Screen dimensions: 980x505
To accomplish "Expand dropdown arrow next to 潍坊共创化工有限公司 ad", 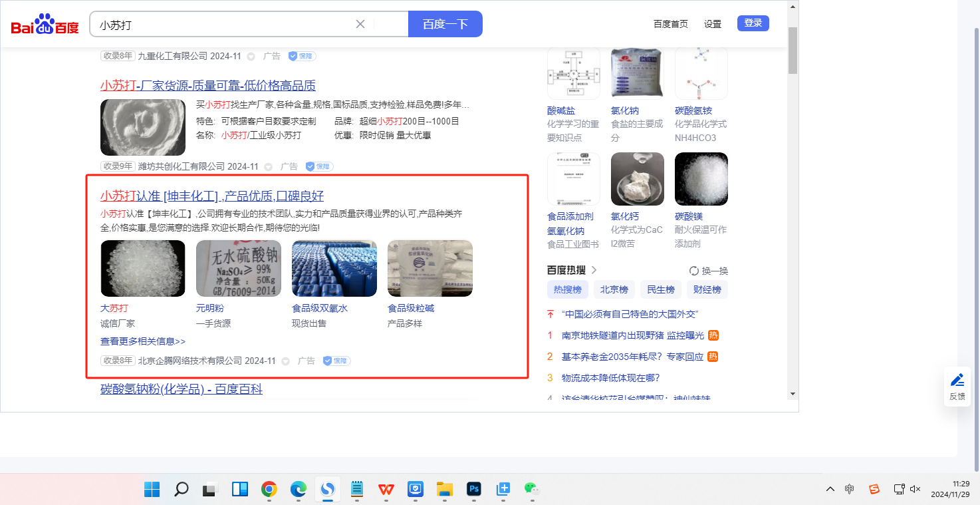I will [269, 167].
